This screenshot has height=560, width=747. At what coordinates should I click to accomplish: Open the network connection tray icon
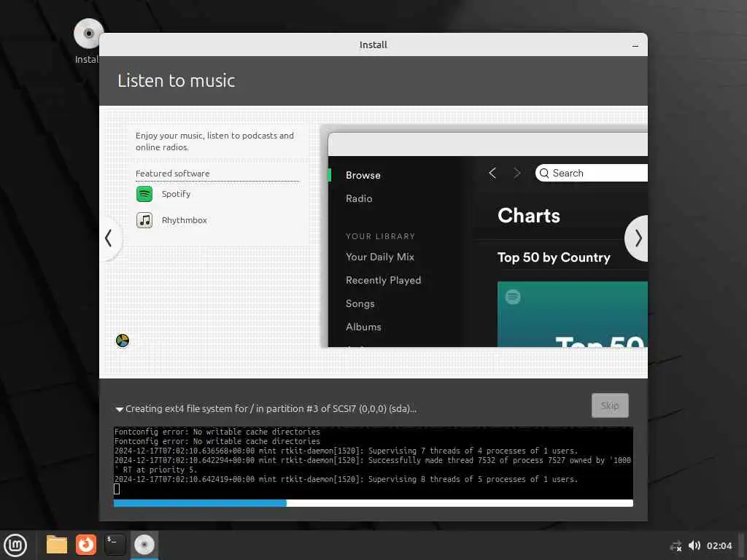(x=676, y=545)
